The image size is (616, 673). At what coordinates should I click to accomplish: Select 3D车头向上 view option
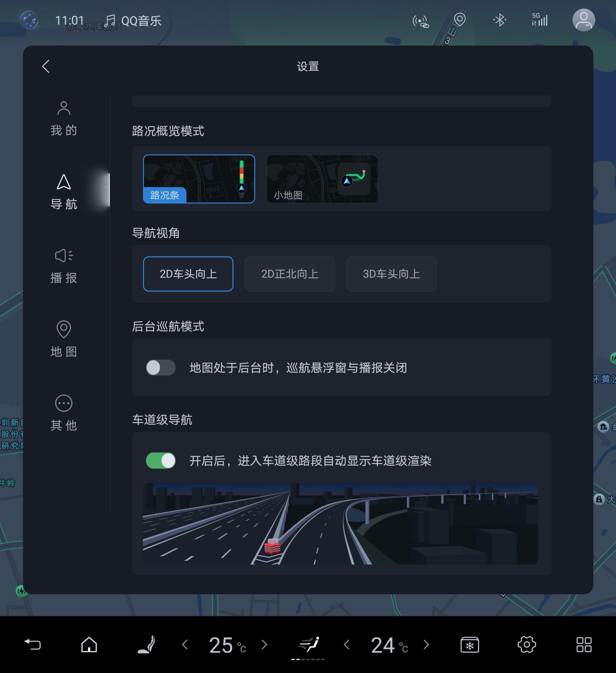point(391,274)
